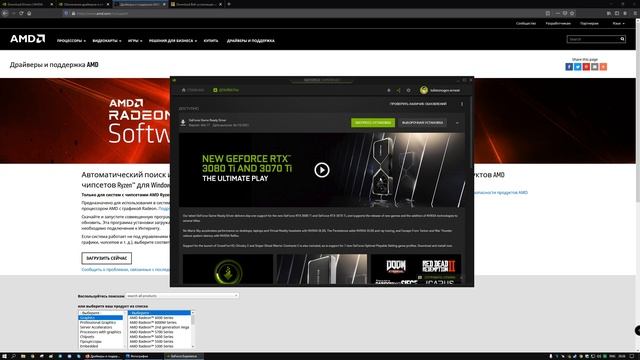This screenshot has width=640, height=360.
Task: Click the AMD page vertical scrollbar
Action: coord(638,184)
